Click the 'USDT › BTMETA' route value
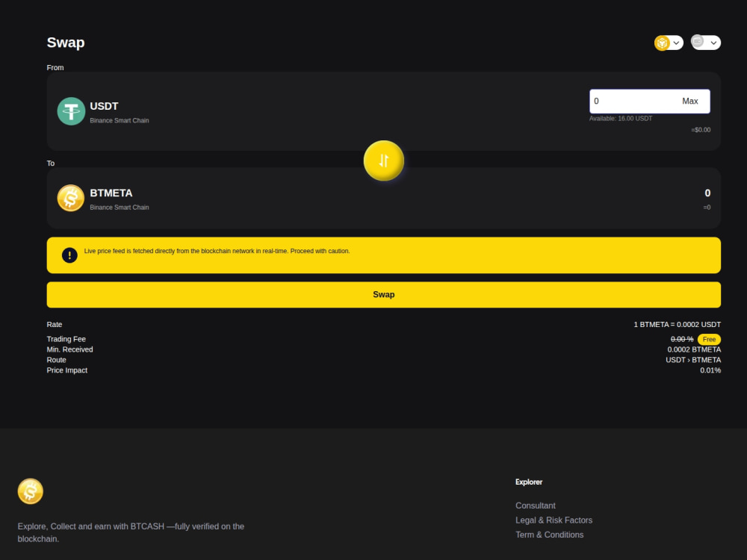The width and height of the screenshot is (747, 560). (x=693, y=360)
